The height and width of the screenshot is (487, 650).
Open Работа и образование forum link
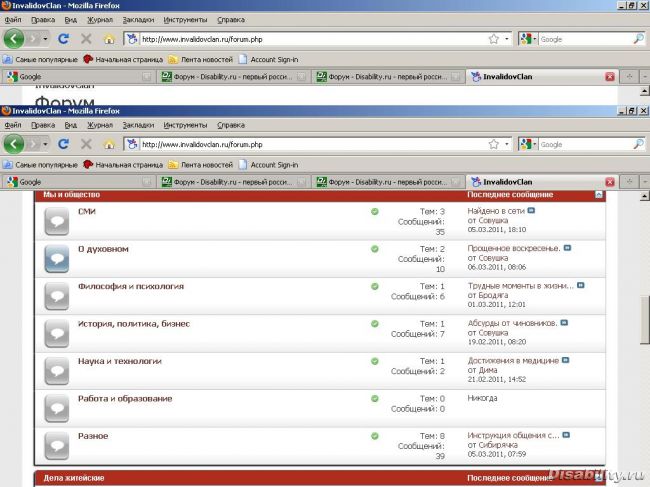(x=125, y=399)
